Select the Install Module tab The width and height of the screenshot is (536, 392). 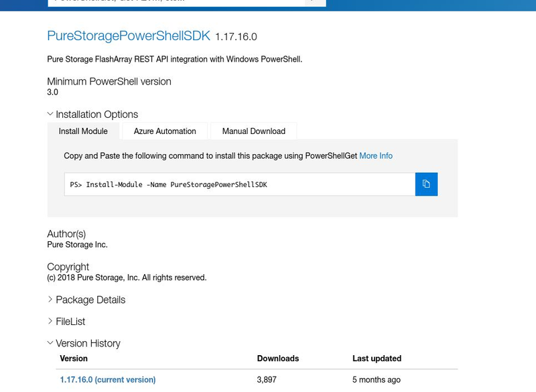[83, 131]
